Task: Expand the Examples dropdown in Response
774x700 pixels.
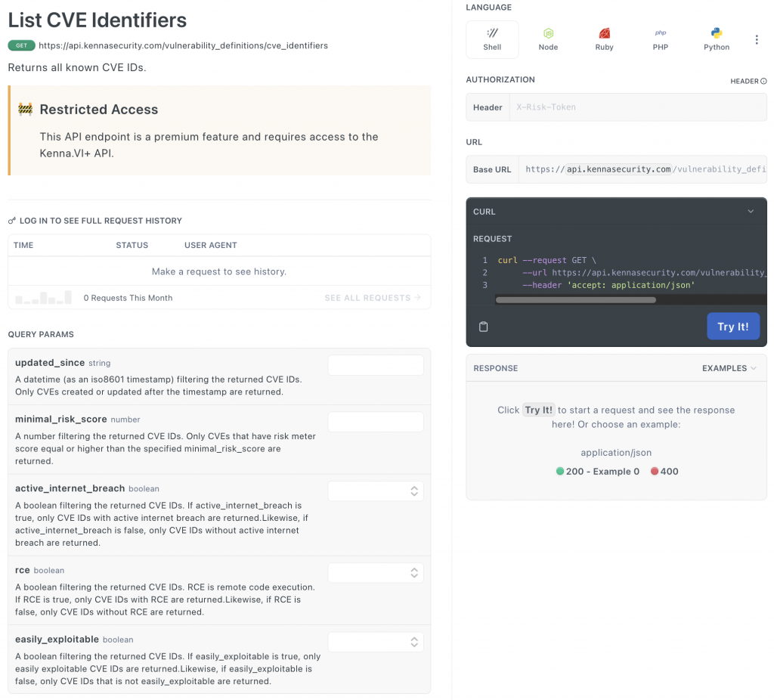Action: pos(729,368)
